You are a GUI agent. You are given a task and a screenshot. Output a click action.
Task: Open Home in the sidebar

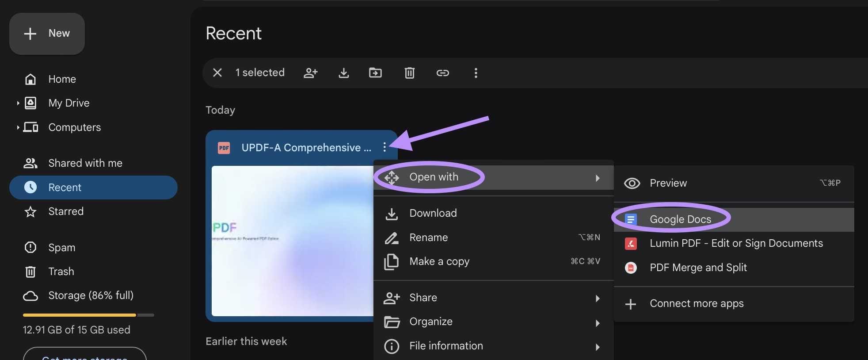62,79
